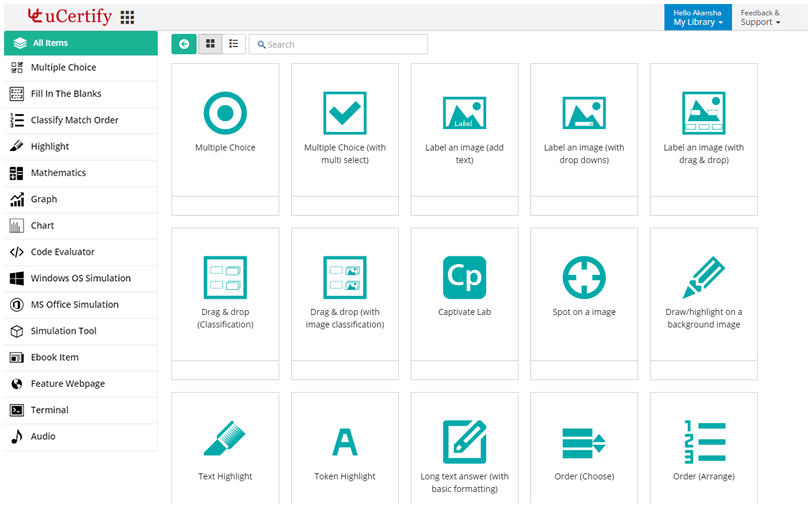Image resolution: width=810 pixels, height=510 pixels.
Task: Choose the Order (Arrange) numbered list icon
Action: point(704,442)
